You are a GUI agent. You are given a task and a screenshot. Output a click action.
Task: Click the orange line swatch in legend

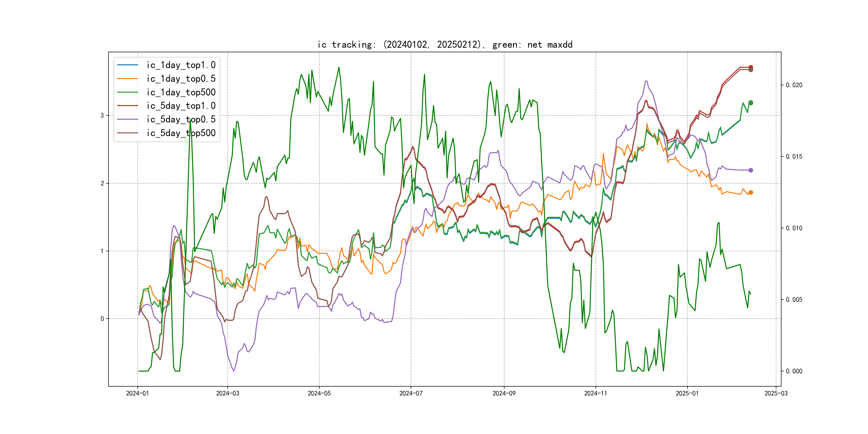[127, 78]
